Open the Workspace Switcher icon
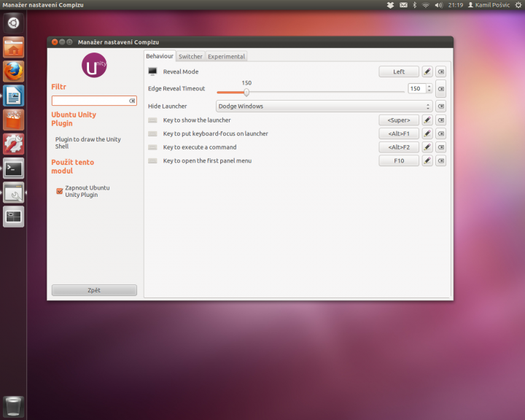The width and height of the screenshot is (525, 420). coord(13,217)
